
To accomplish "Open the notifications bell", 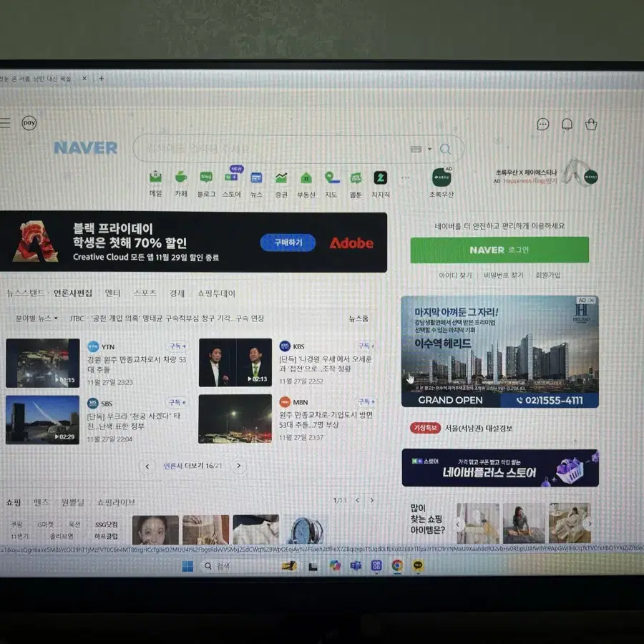I will click(x=567, y=124).
